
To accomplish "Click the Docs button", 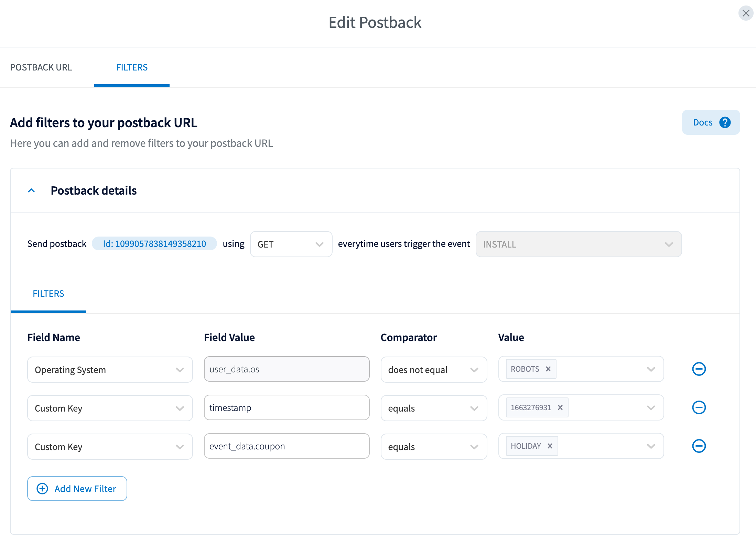I will coord(711,122).
